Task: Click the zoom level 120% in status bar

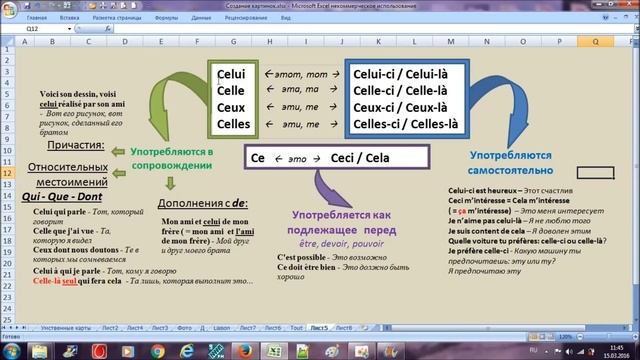Action: (x=566, y=337)
